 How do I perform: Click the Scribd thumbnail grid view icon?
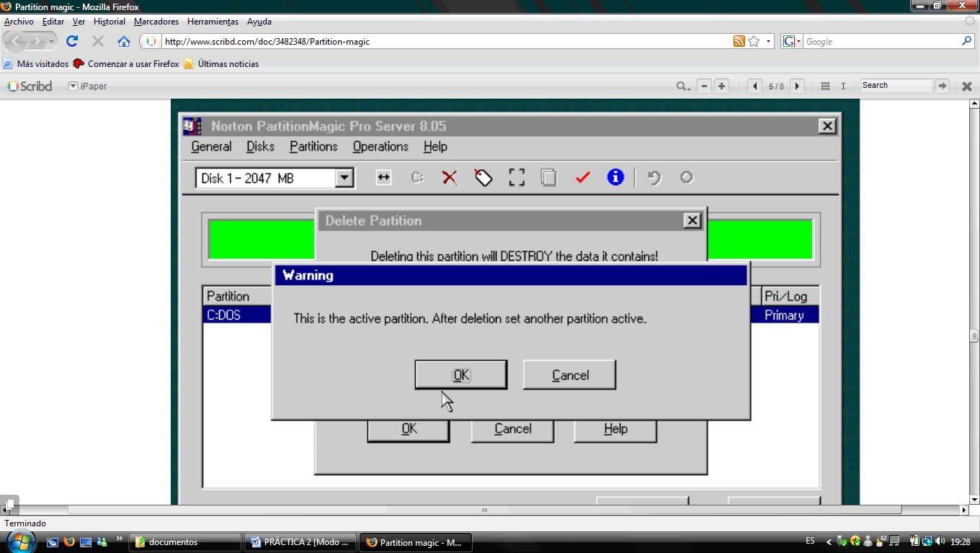point(825,86)
